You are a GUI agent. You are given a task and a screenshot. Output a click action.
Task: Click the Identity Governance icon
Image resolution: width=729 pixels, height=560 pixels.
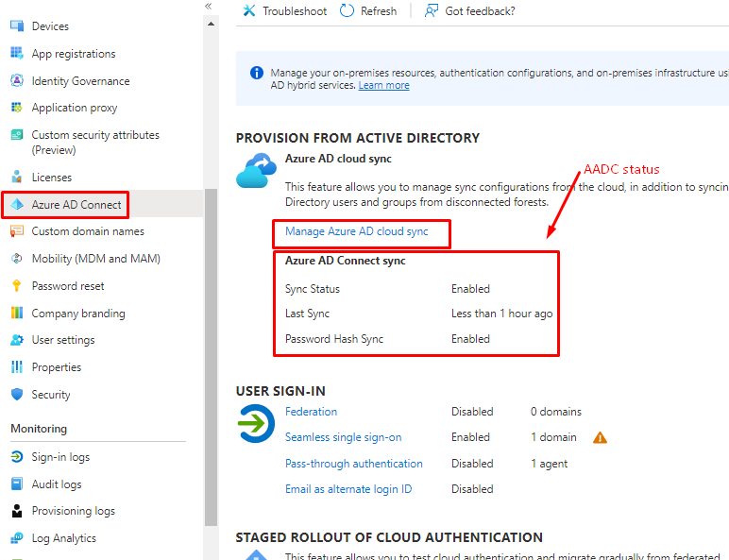16,81
